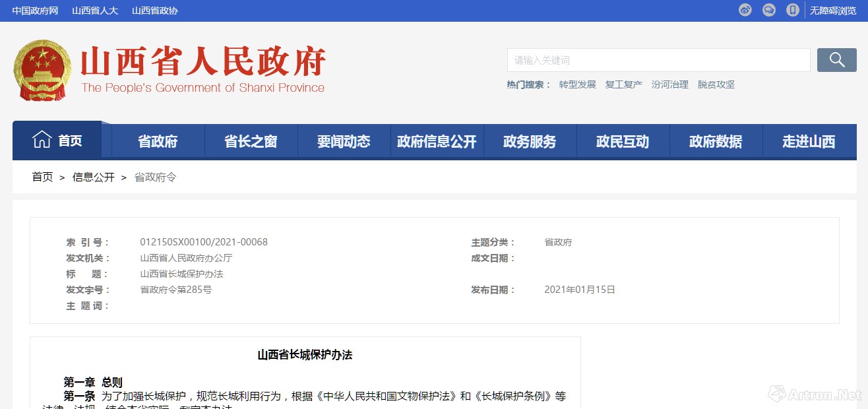Select 要闻动态 in navigation bar
The image size is (868, 409).
pyautogui.click(x=344, y=141)
